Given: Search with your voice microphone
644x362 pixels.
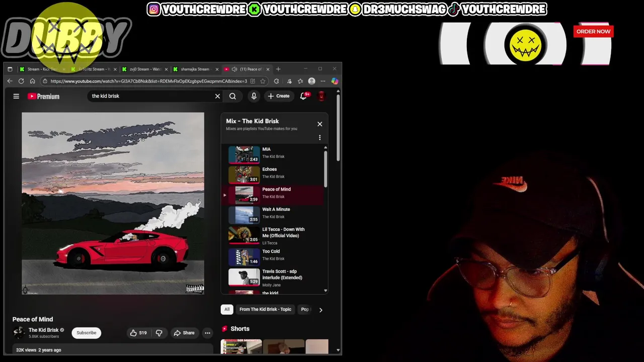Looking at the screenshot, I should point(254,96).
